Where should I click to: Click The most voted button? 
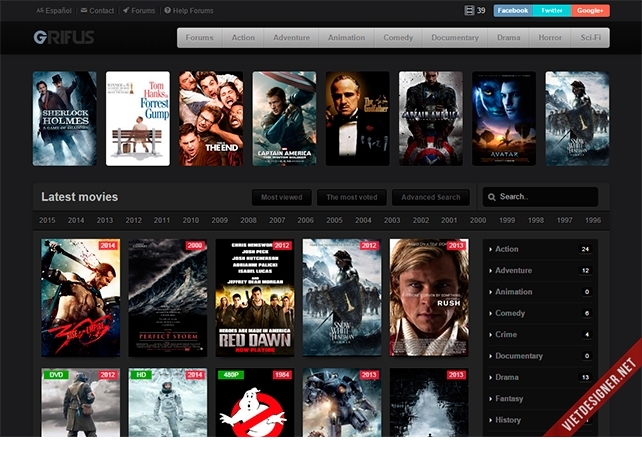[x=352, y=197]
